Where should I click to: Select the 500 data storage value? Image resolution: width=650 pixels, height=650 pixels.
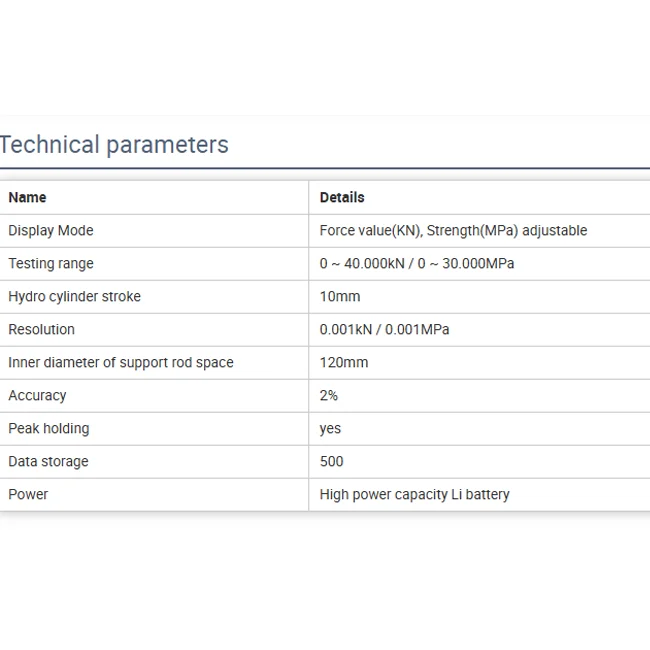coord(331,461)
